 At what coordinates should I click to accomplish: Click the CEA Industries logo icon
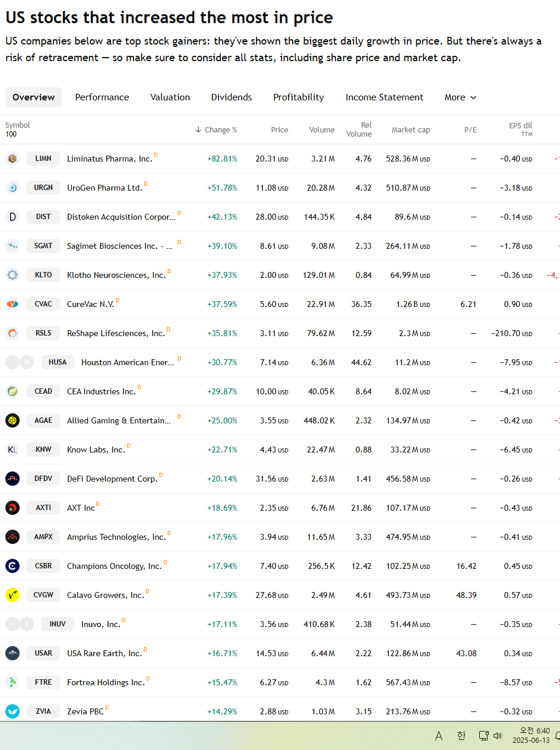(12, 391)
